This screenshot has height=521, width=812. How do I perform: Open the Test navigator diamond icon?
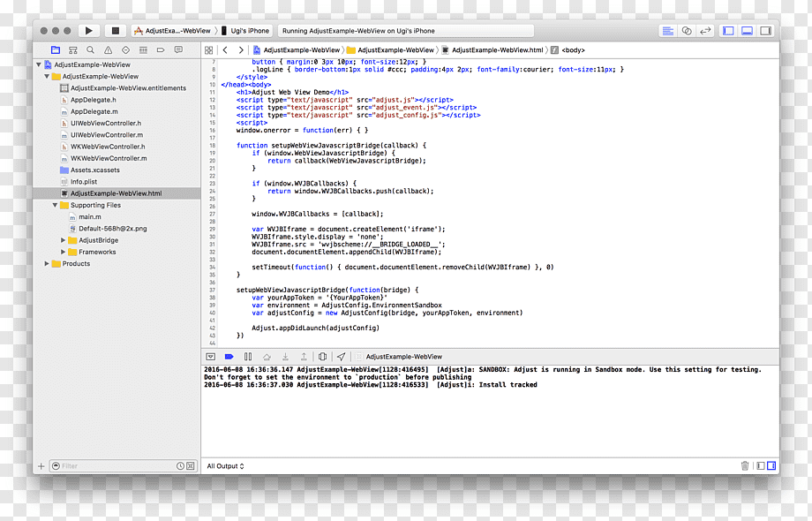tap(125, 50)
